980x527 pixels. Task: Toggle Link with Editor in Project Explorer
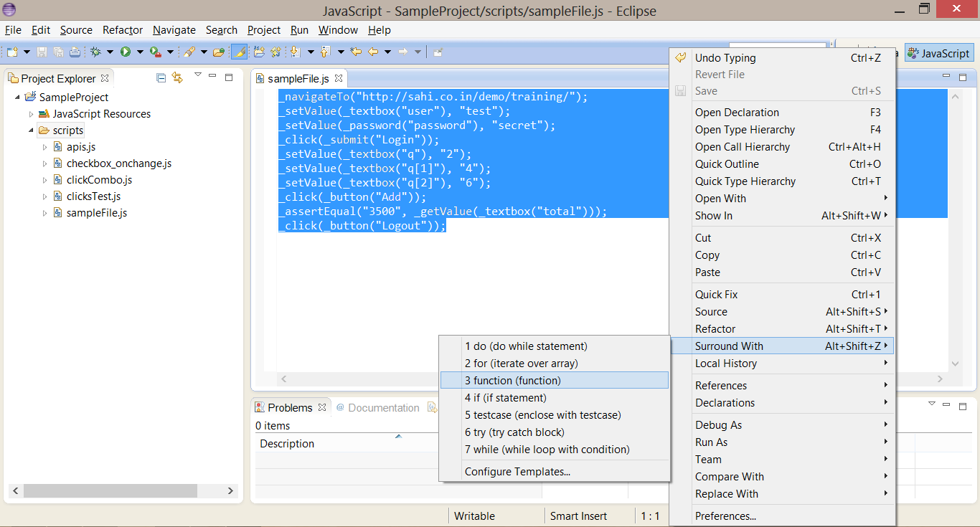tap(177, 77)
